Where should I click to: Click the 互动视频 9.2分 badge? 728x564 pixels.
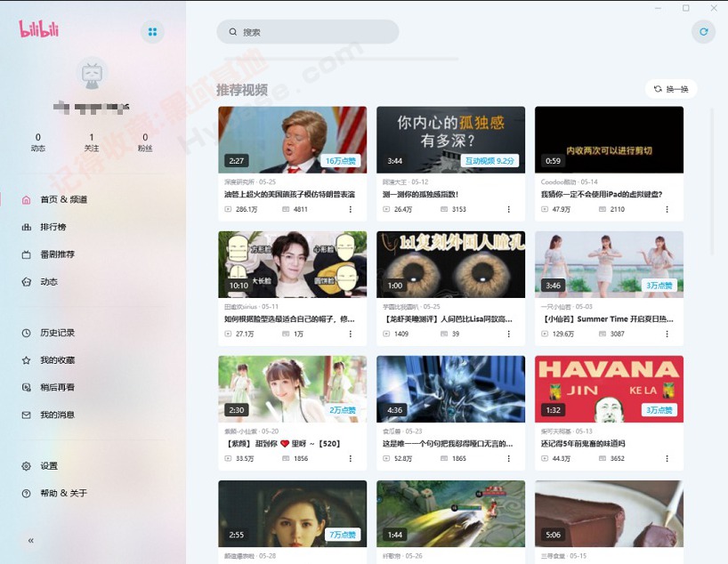pos(489,161)
